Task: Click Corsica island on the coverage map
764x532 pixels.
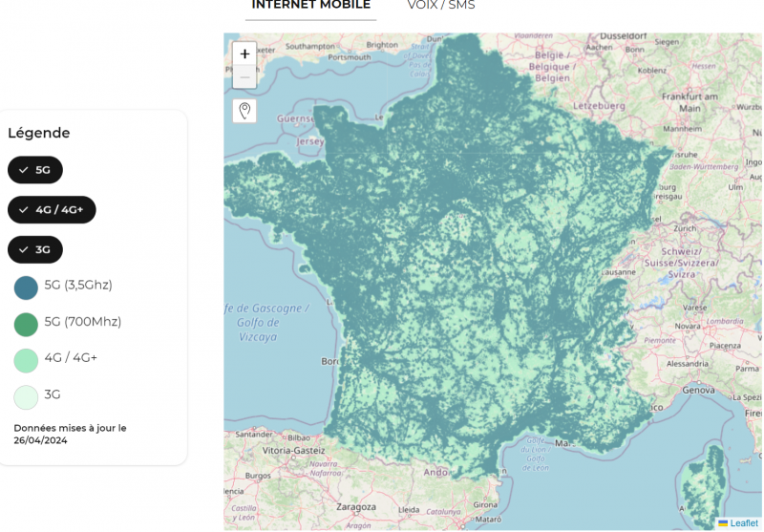Action: 703,484
